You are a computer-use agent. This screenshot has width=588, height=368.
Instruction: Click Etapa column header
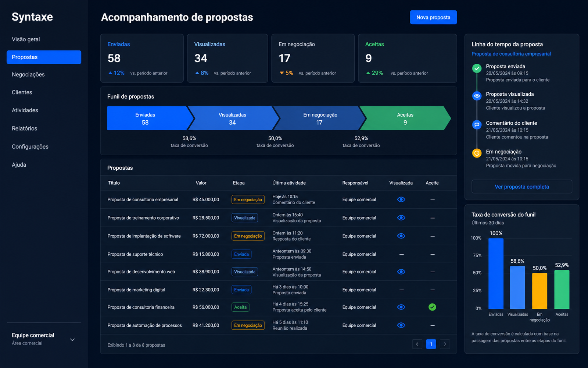(x=239, y=183)
